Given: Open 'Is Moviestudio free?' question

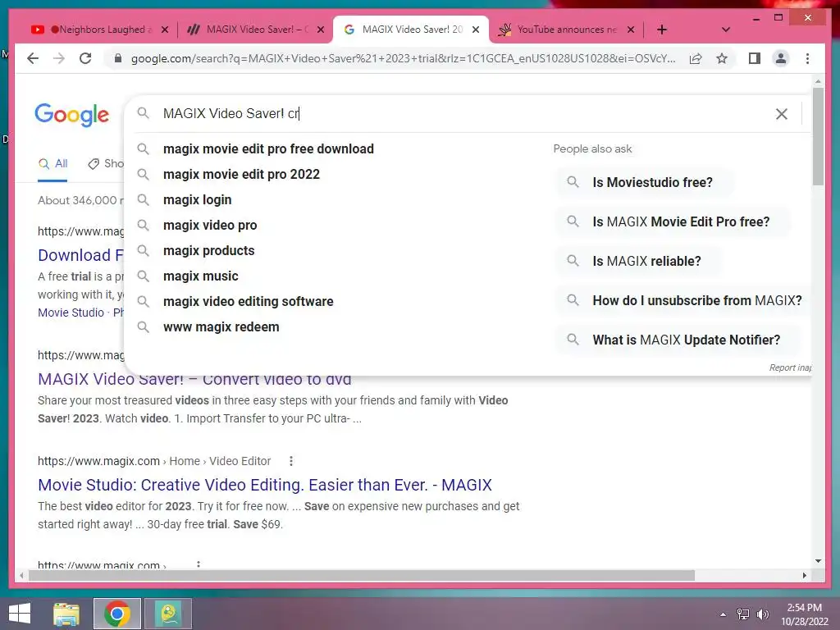Looking at the screenshot, I should (x=645, y=182).
